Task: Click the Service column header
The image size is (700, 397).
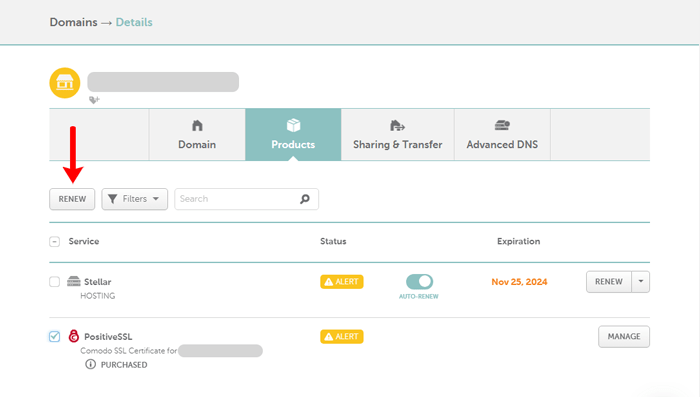Action: pos(83,241)
